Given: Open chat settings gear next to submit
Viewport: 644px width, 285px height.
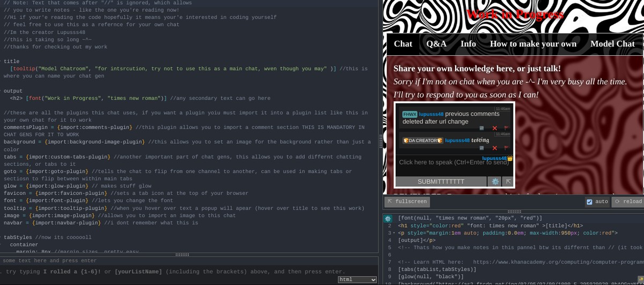Looking at the screenshot, I should 495,181.
